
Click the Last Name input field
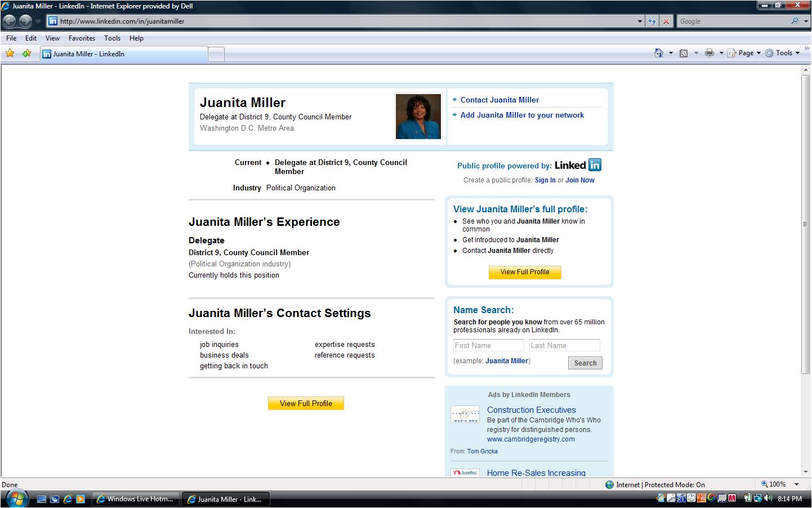[565, 345]
